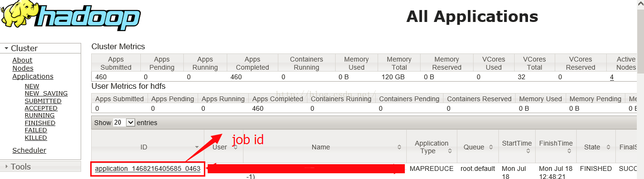Click the FINISHED state cell
The height and width of the screenshot is (179, 644).
click(596, 168)
